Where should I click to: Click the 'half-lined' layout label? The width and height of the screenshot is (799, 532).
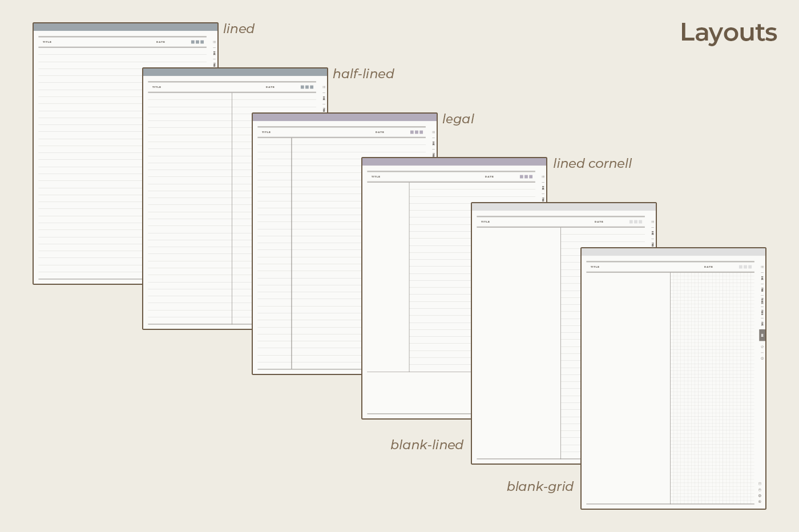click(x=363, y=74)
